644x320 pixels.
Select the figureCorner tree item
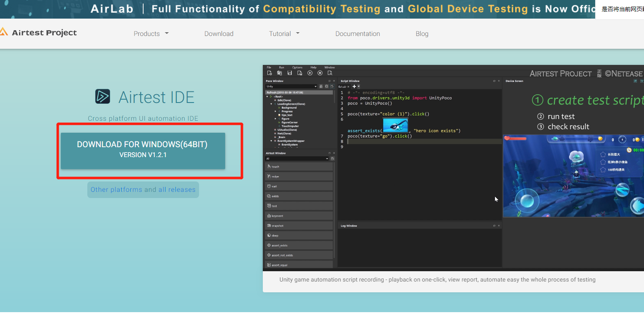point(290,122)
